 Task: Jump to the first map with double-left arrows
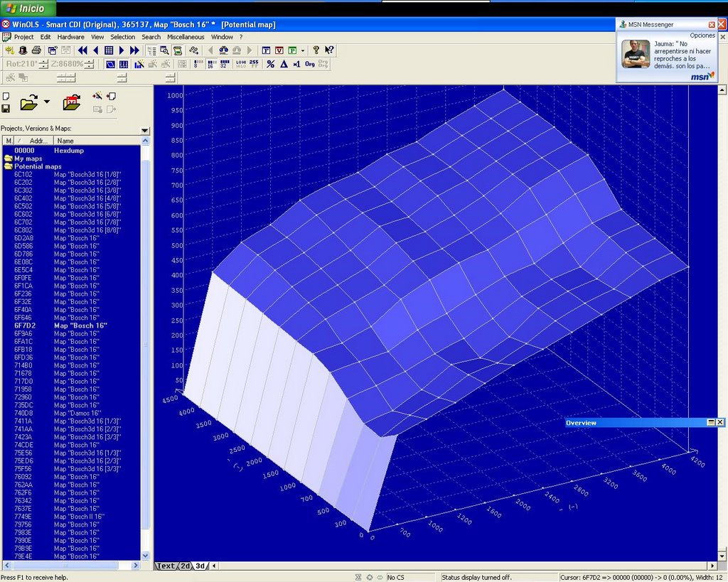point(82,50)
